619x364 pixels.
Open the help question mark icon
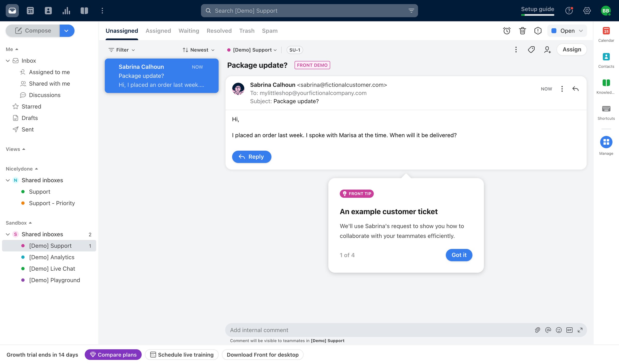[x=569, y=11]
